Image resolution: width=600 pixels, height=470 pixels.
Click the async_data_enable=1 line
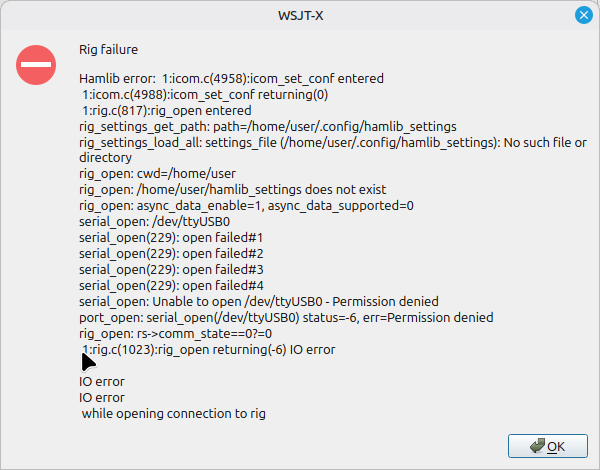click(246, 206)
